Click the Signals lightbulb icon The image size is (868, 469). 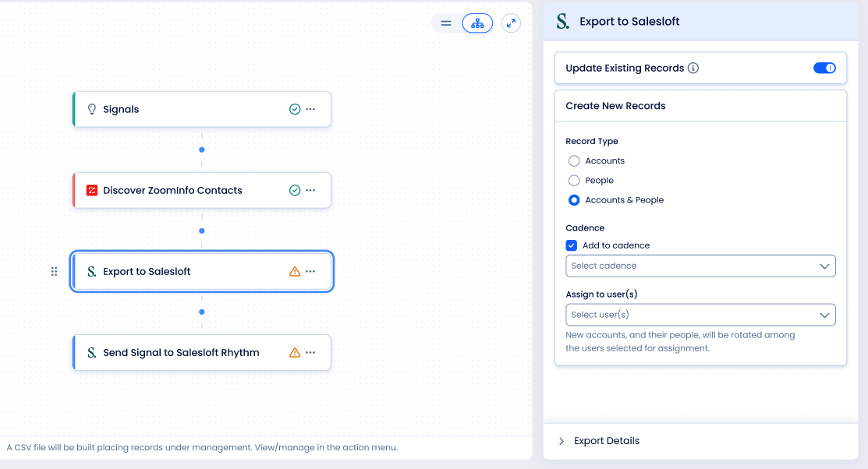pos(92,109)
